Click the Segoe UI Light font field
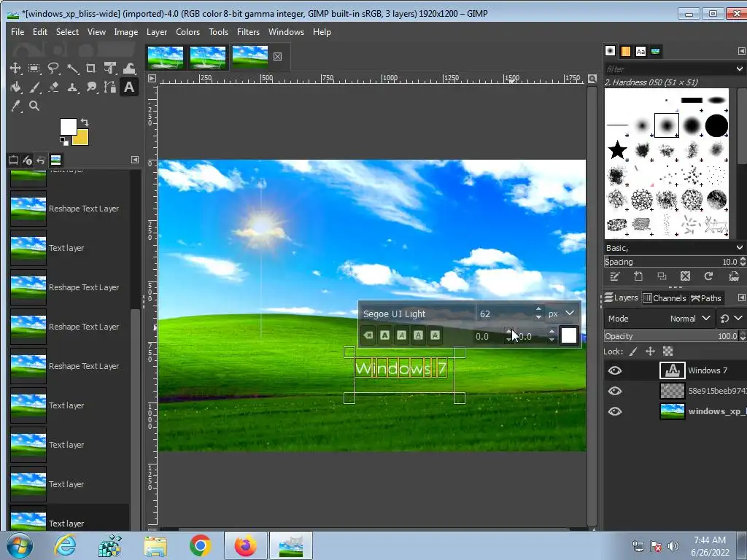The height and width of the screenshot is (560, 747). [418, 314]
